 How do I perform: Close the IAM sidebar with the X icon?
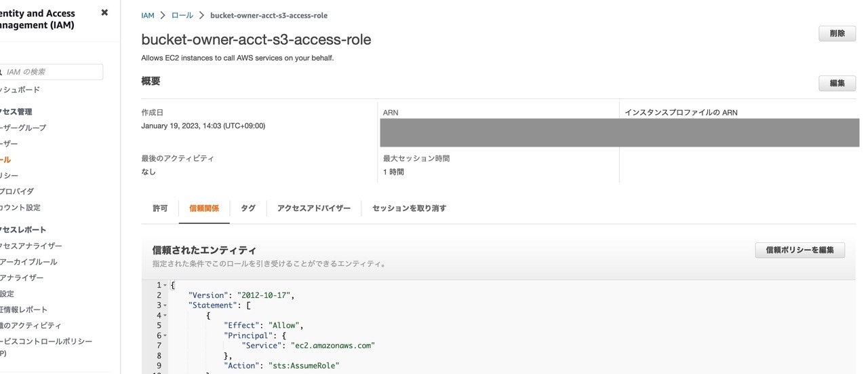(104, 12)
